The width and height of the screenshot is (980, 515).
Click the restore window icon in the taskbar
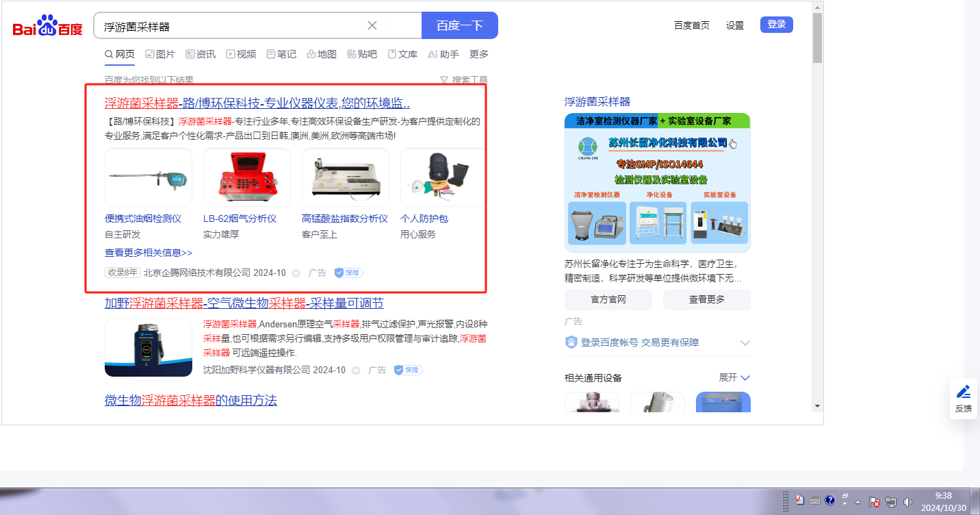(x=845, y=496)
